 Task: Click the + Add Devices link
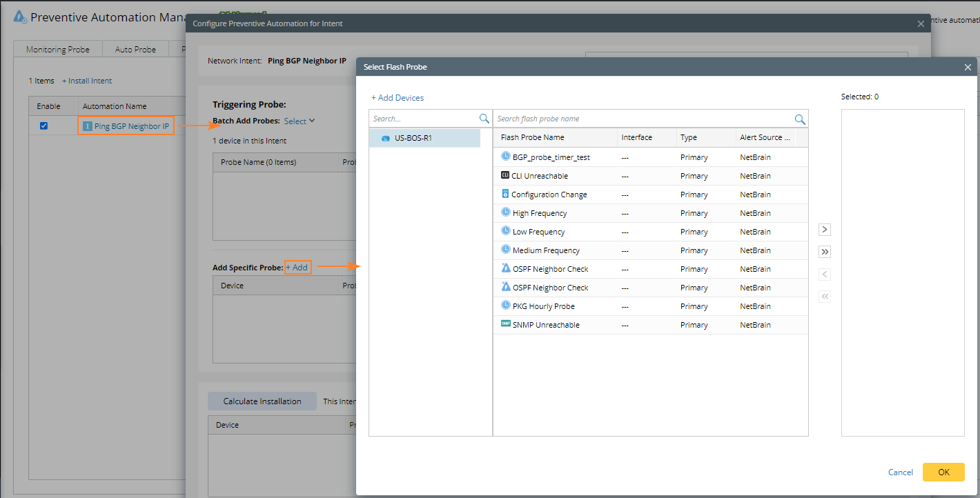[398, 98]
